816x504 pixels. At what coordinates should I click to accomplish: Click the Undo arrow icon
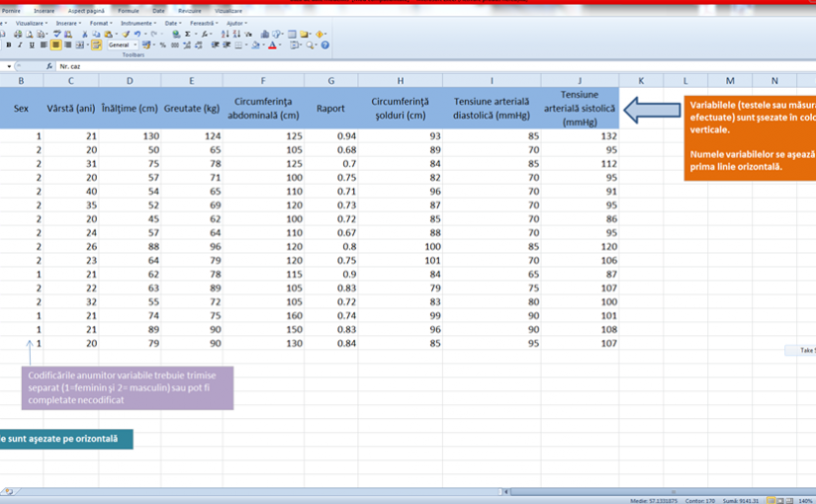[x=138, y=34]
